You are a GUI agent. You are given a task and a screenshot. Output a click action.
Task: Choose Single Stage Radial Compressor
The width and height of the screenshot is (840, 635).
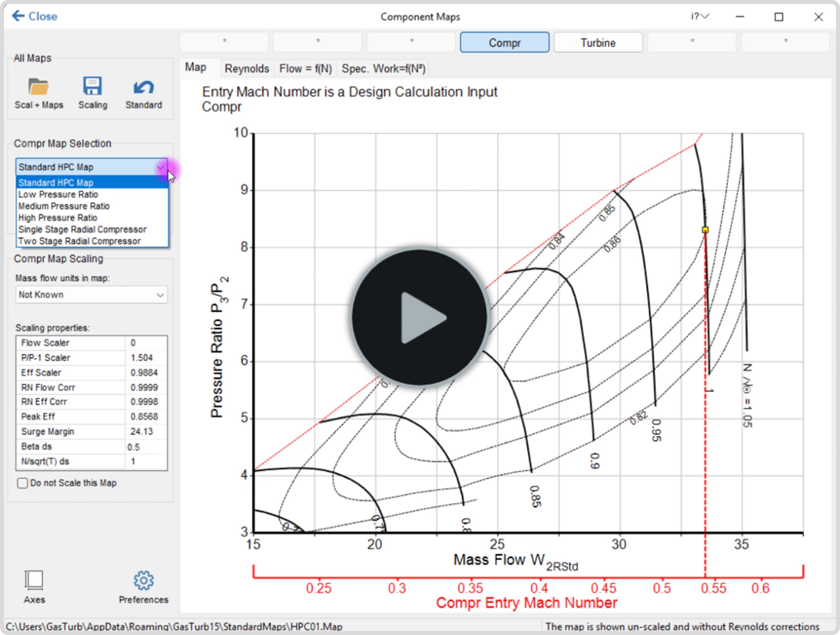click(92, 230)
